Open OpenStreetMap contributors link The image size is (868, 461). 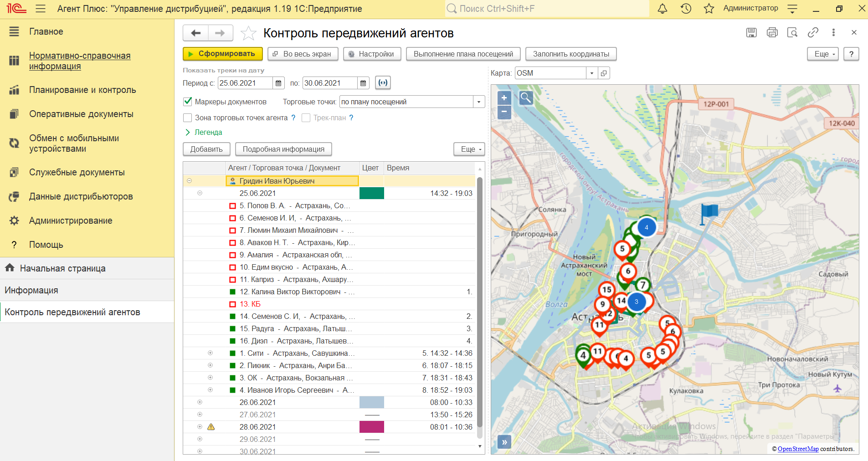coord(798,449)
